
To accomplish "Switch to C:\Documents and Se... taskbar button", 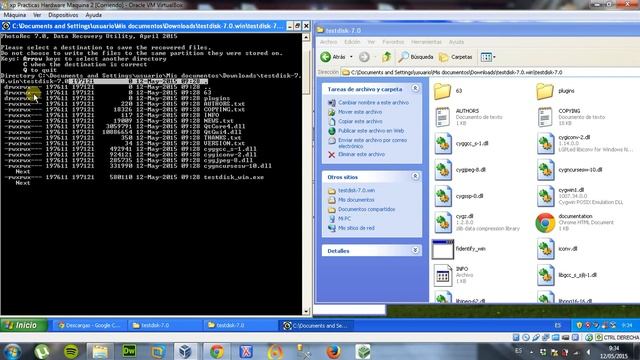I will 316,325.
